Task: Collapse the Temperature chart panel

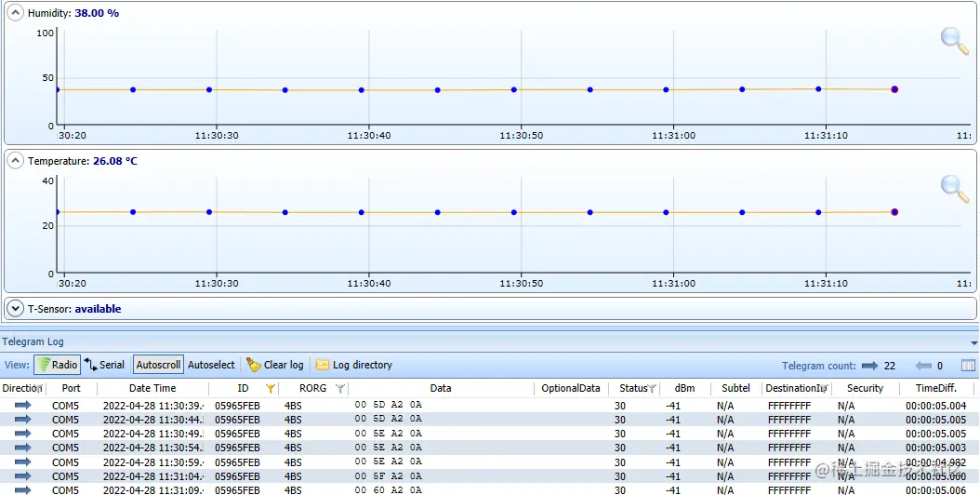Action: (15, 161)
